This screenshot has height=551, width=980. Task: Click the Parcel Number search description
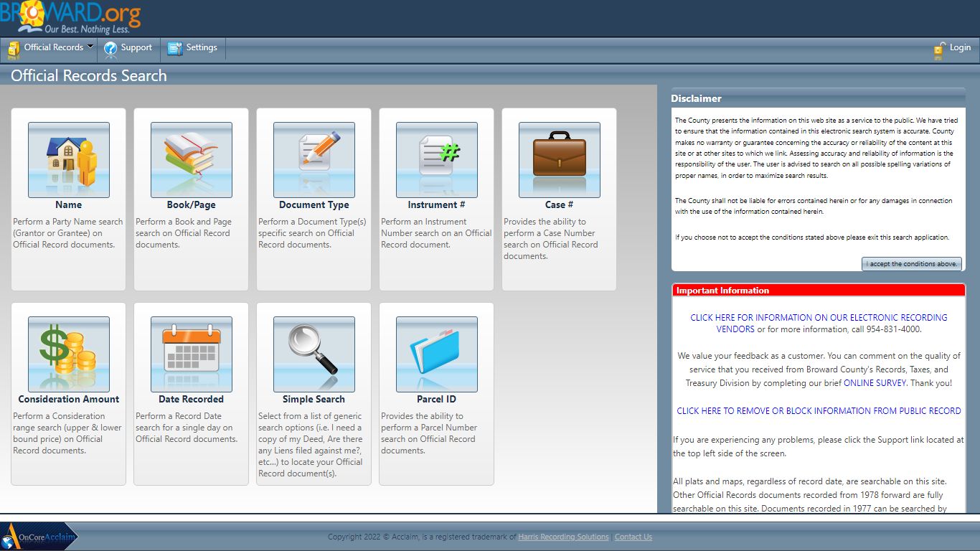click(x=429, y=433)
